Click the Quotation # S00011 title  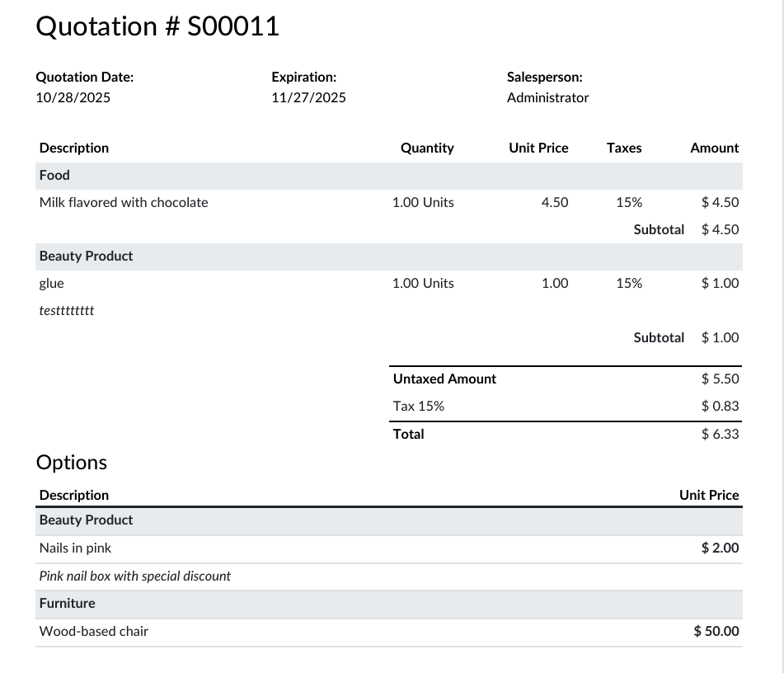(157, 26)
